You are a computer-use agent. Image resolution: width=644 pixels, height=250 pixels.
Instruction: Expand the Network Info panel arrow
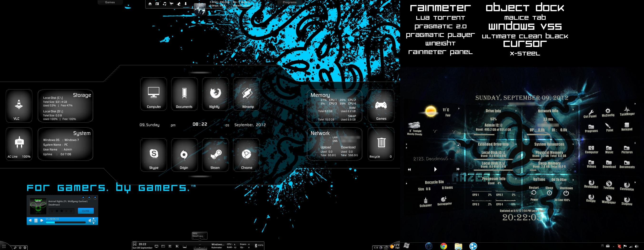573,110
